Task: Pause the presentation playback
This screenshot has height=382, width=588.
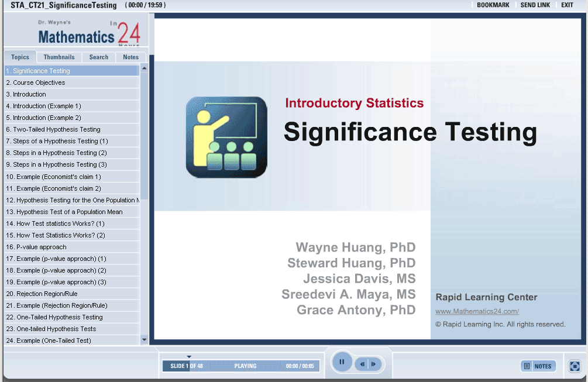Action: click(x=342, y=362)
